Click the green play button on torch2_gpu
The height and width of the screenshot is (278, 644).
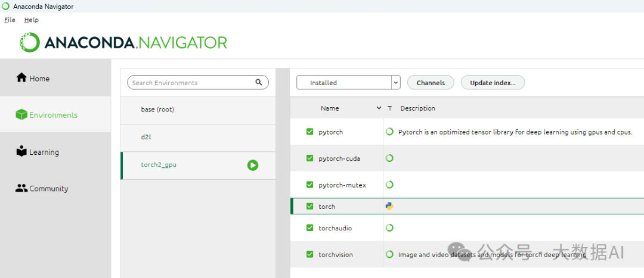coord(253,165)
